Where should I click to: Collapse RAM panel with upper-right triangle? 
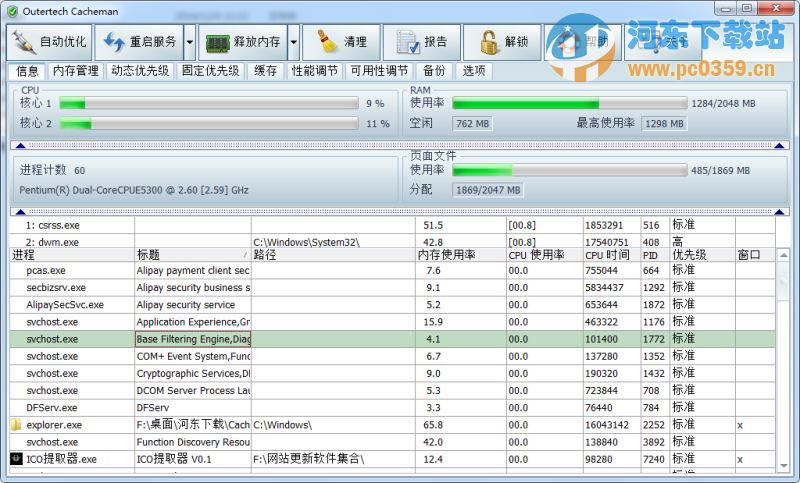click(x=779, y=145)
